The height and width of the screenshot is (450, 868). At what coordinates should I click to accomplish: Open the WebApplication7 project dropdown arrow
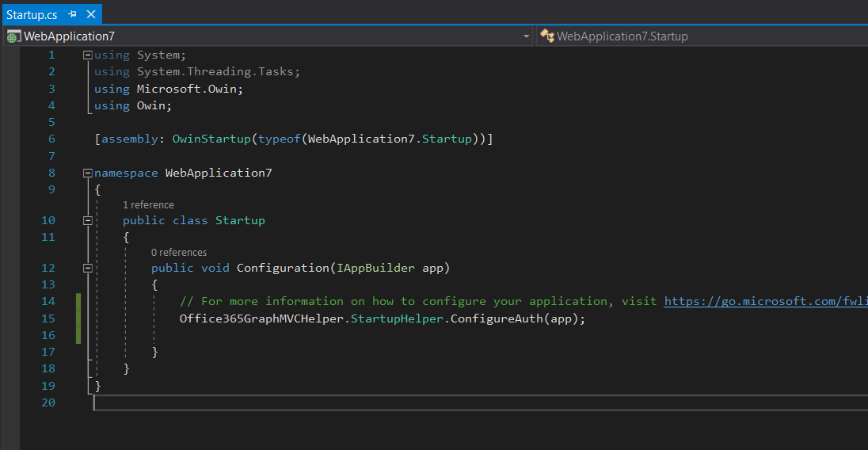click(x=527, y=36)
